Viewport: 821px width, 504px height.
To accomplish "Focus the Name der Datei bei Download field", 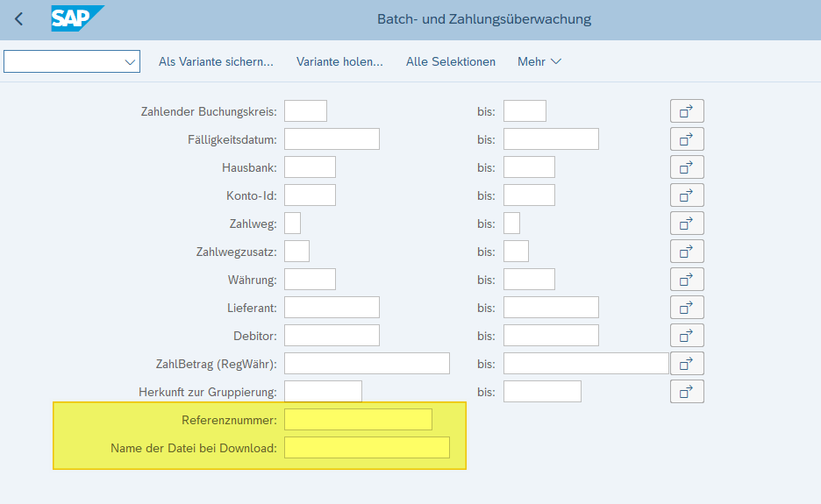I will tap(367, 448).
